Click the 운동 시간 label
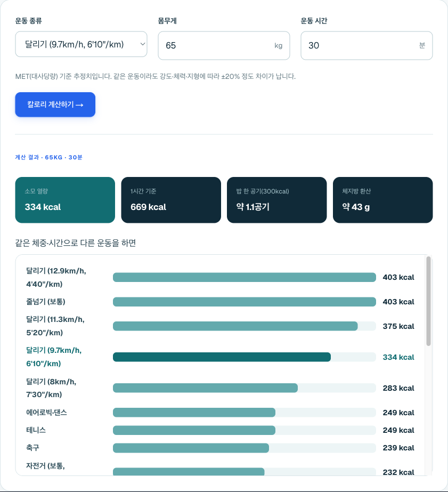Screen dimensions: 448x492 click(x=314, y=21)
